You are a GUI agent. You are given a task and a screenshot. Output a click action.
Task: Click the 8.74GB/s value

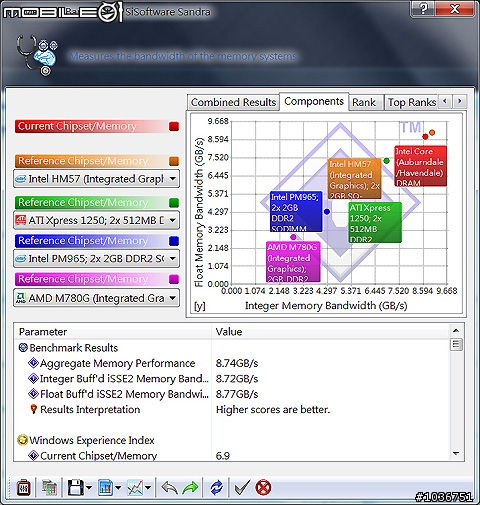[x=237, y=363]
